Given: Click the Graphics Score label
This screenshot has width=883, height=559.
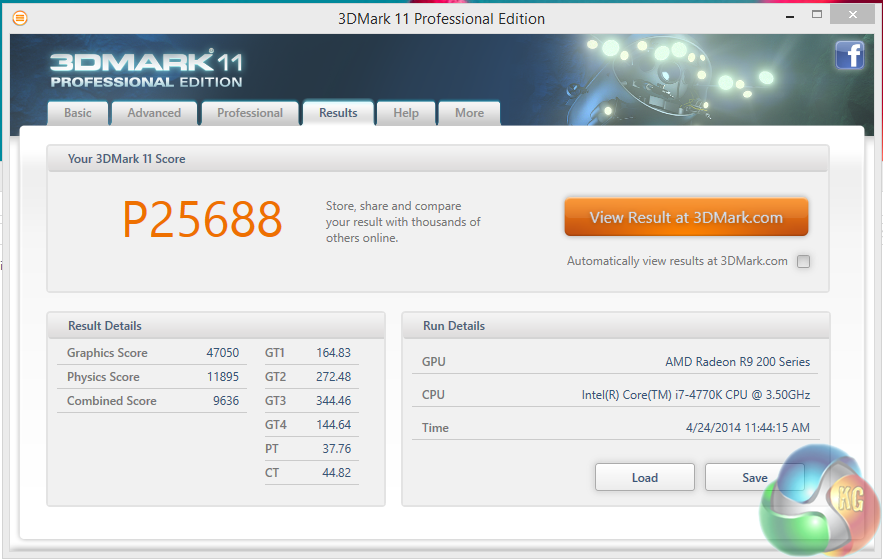Looking at the screenshot, I should [x=107, y=353].
